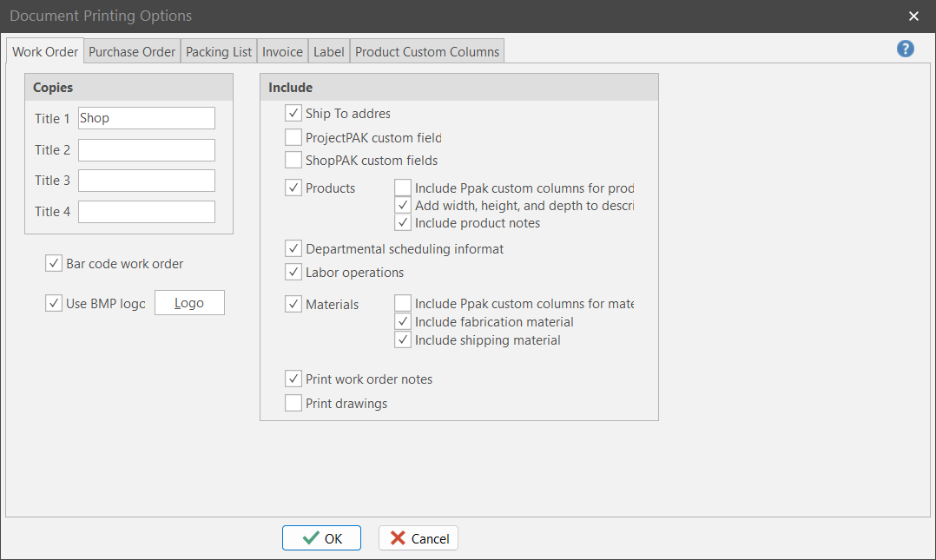Viewport: 936px width, 560px height.
Task: Enable the Print drawings checkbox
Action: 293,404
